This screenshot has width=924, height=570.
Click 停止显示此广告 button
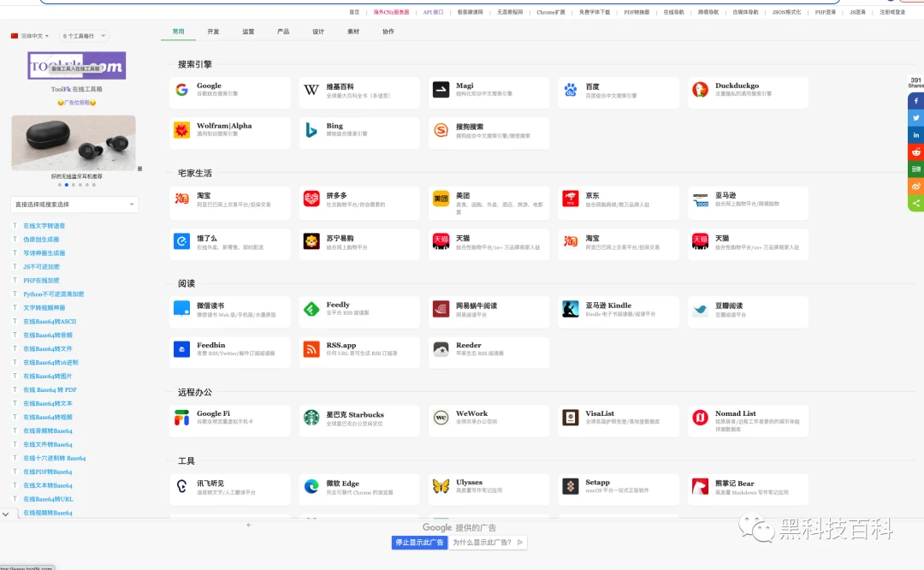419,543
